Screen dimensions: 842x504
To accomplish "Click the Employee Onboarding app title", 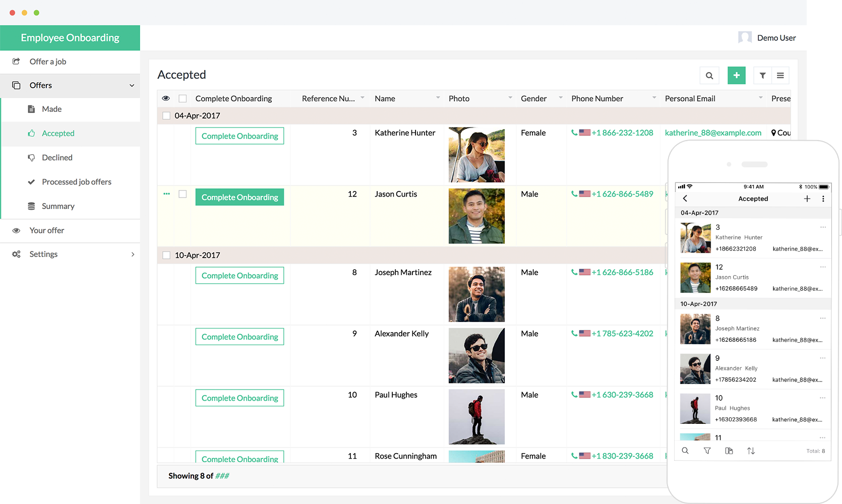I will tap(70, 38).
